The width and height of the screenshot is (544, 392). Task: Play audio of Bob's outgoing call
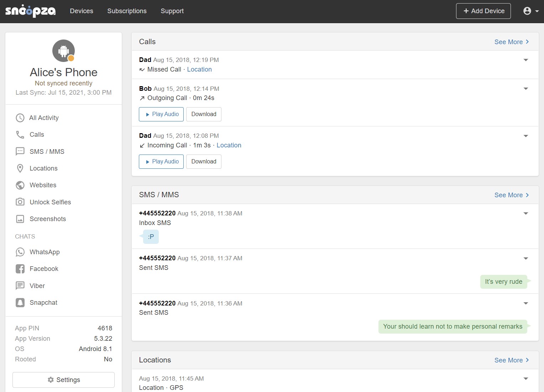[x=161, y=114]
